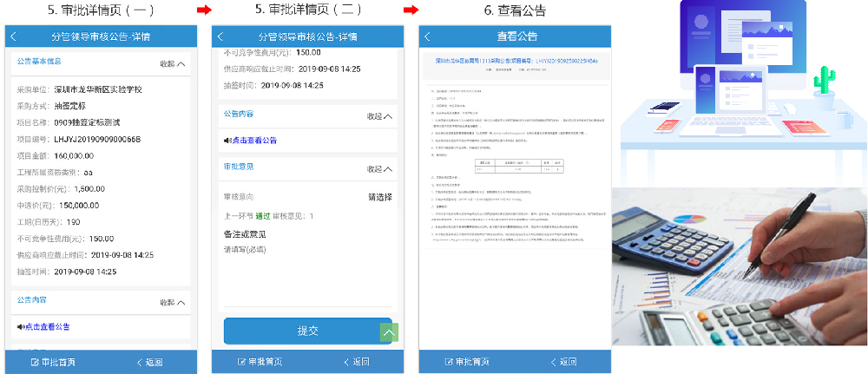The image size is (868, 374).
Task: Open 点击查看公告 link on first detail screen
Action: (43, 327)
